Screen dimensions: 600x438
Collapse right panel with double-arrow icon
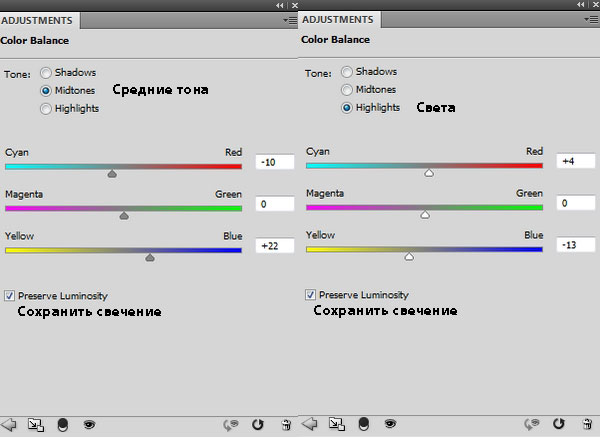[x=581, y=5]
